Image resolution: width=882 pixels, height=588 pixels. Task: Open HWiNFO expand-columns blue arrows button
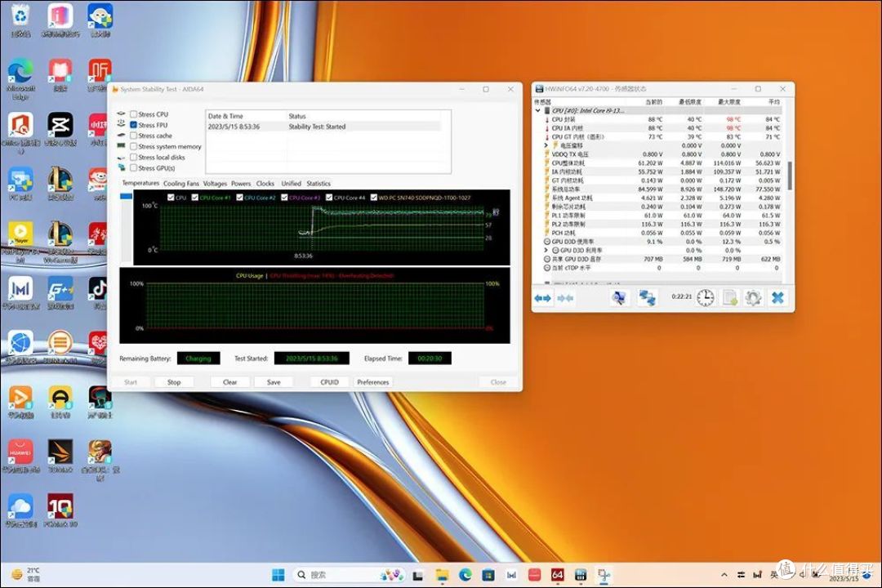[543, 297]
